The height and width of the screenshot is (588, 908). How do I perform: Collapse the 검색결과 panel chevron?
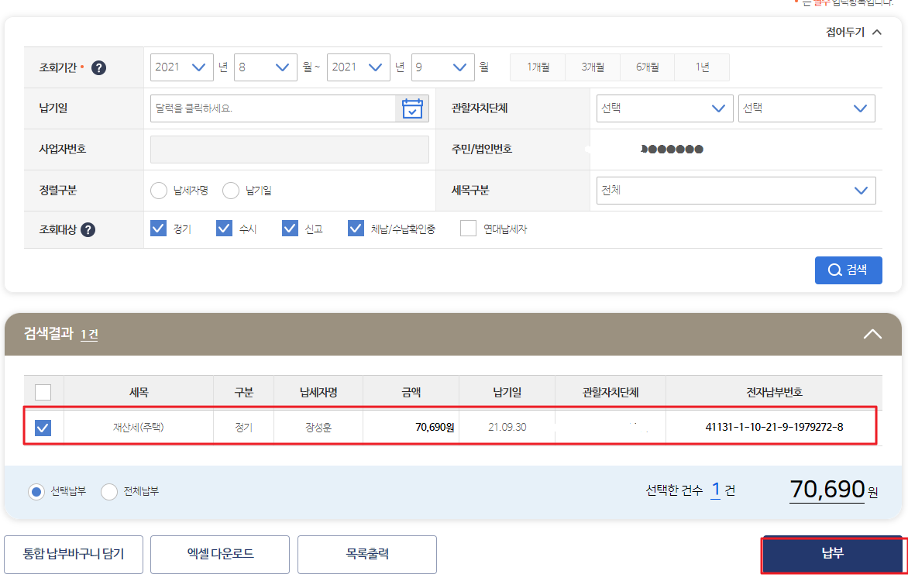(x=872, y=334)
